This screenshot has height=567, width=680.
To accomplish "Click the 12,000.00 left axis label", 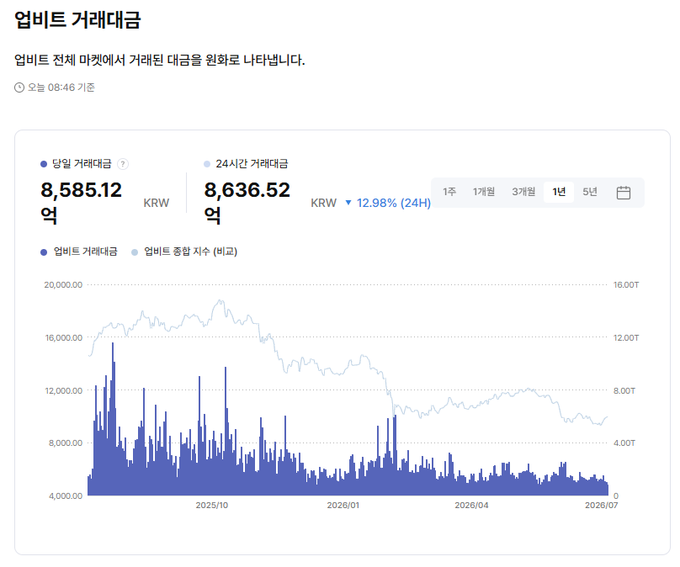I will point(64,391).
